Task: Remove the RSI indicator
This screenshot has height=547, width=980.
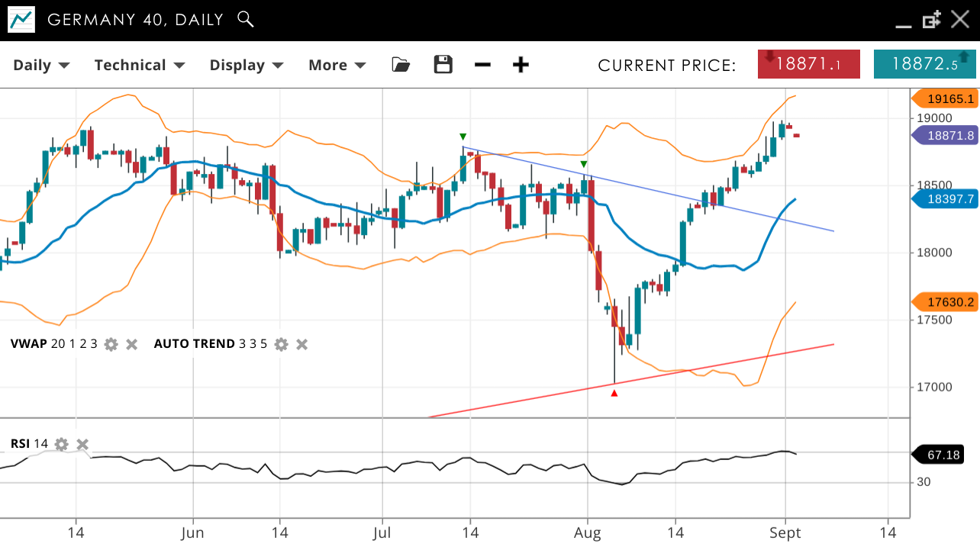Action: [x=82, y=444]
